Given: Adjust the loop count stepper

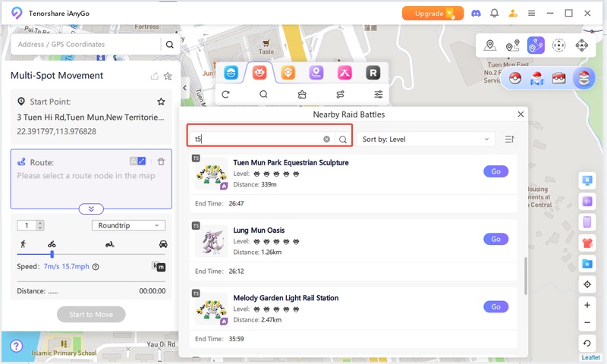Looking at the screenshot, I should pos(40,225).
